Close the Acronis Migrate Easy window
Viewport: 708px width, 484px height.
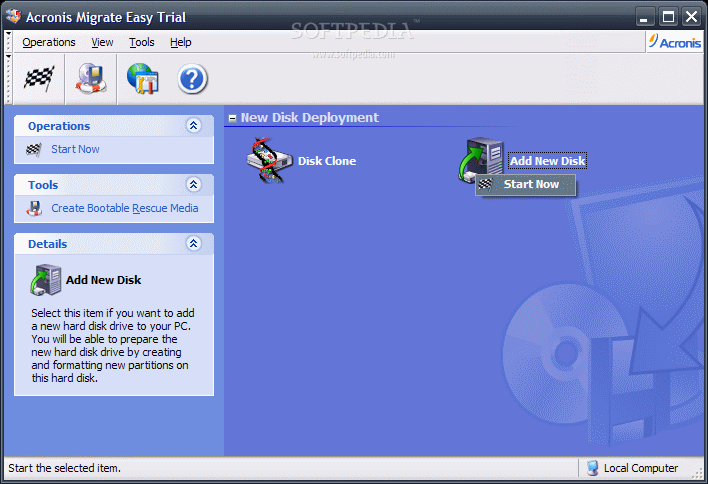691,17
